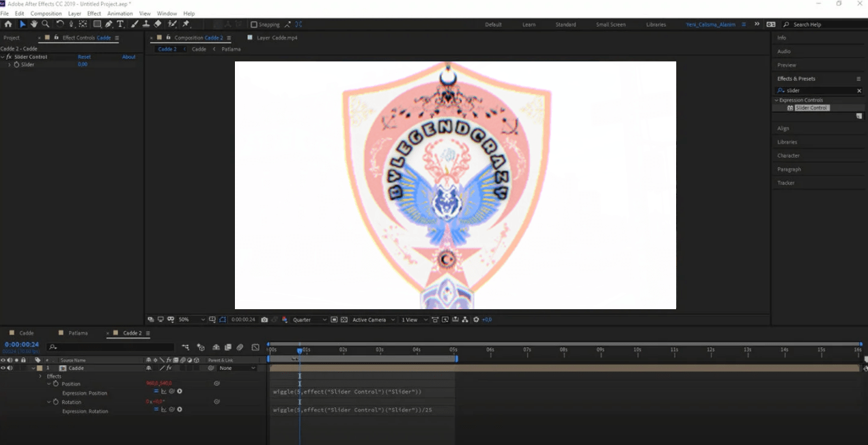Open the composition mini-flowchart in timeline
Image resolution: width=868 pixels, height=445 pixels.
click(x=186, y=347)
